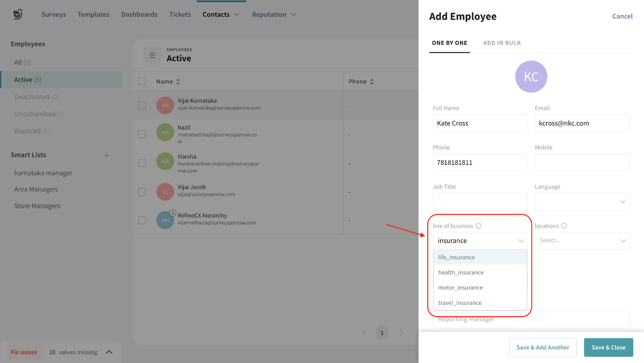Click the KC avatar circle
Image resolution: width=644 pixels, height=363 pixels.
[x=531, y=77]
